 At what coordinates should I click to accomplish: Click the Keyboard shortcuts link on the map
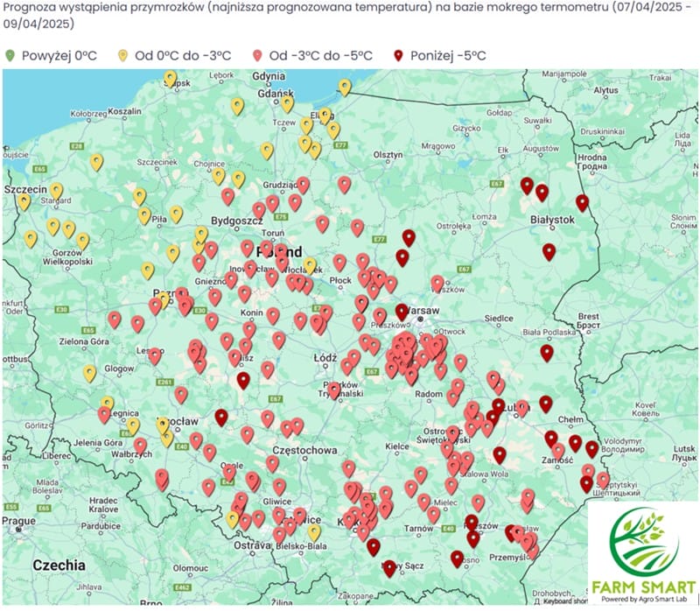tap(564, 601)
